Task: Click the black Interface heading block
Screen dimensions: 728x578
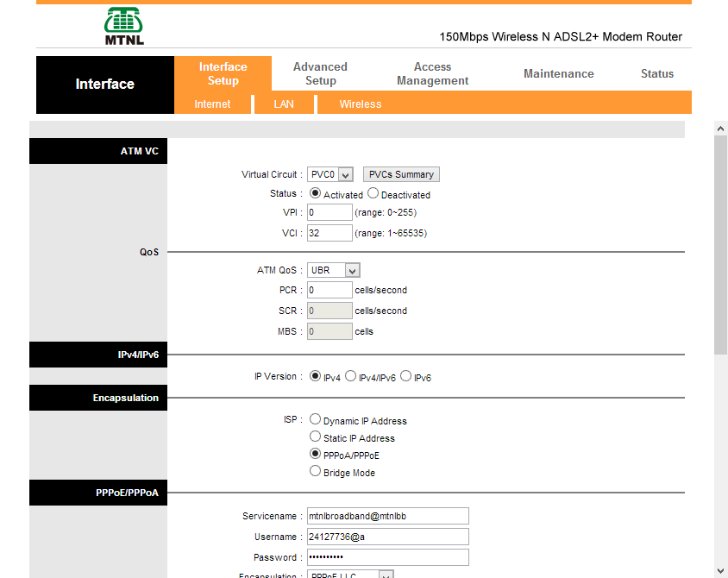Action: pos(105,85)
